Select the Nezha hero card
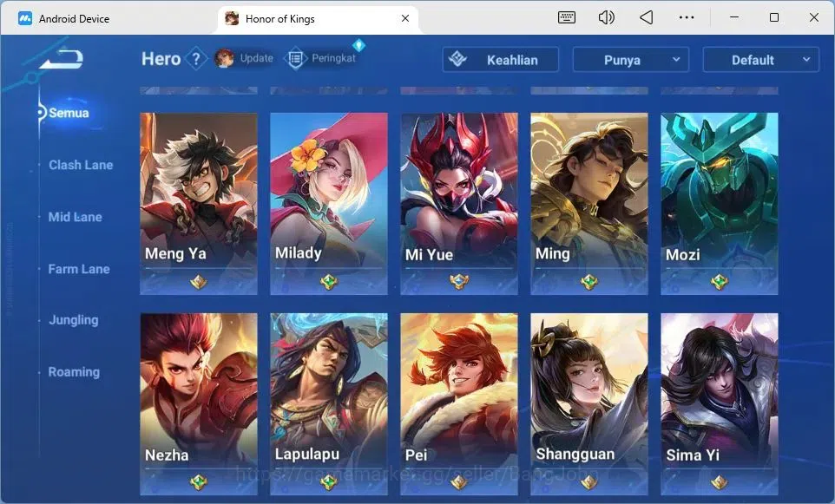 199,404
